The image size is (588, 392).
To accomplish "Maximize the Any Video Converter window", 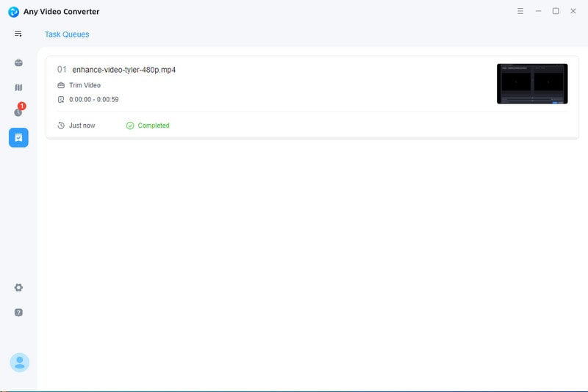I will pyautogui.click(x=556, y=11).
